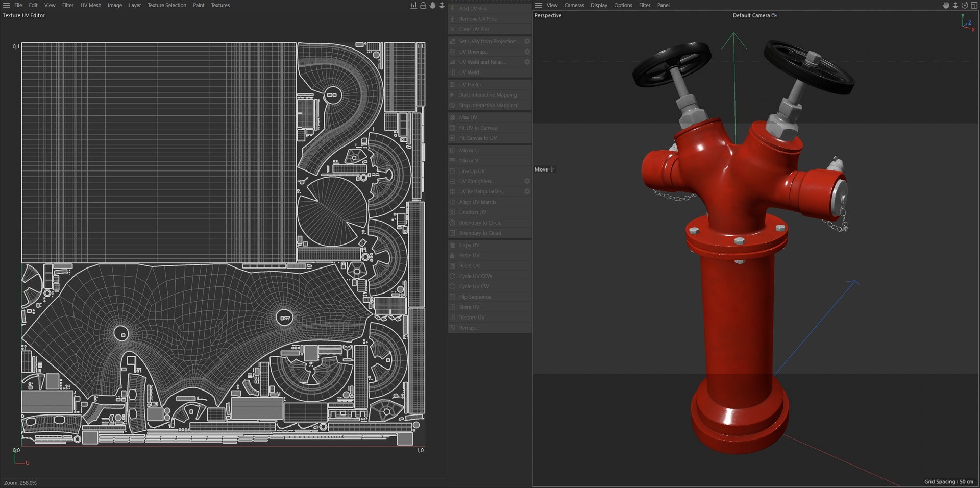Open the Paint menu
This screenshot has width=980, height=488.
199,5
